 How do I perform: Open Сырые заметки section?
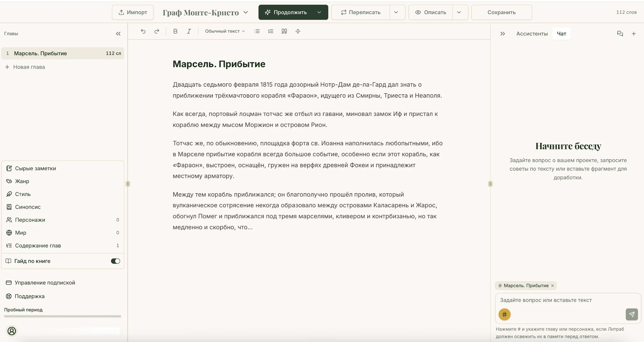click(x=63, y=168)
